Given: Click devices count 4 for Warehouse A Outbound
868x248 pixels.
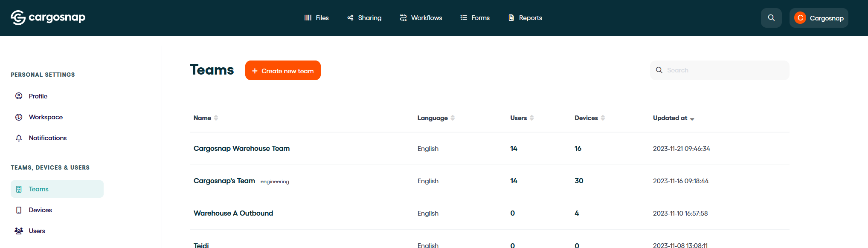Looking at the screenshot, I should [577, 213].
